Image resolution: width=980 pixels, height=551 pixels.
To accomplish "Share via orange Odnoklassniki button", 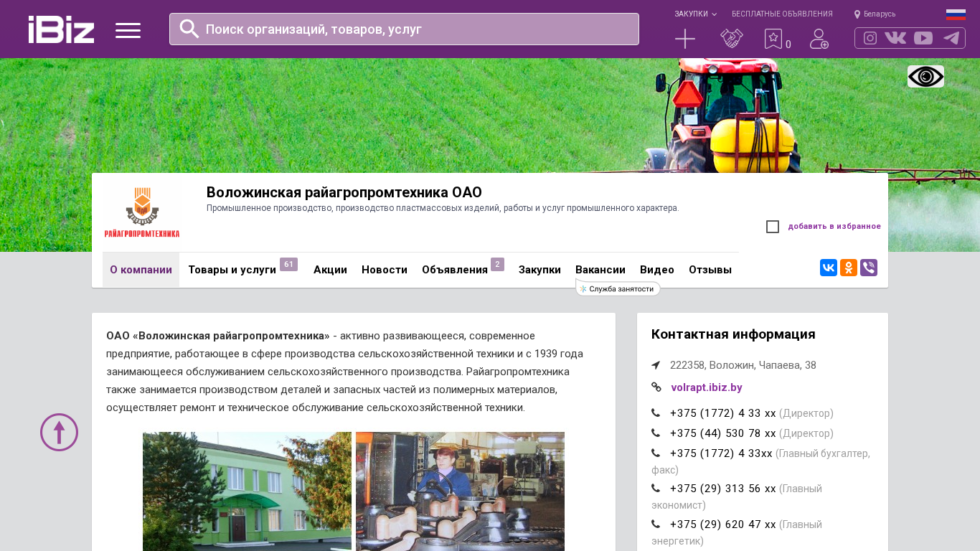I will coord(849,268).
